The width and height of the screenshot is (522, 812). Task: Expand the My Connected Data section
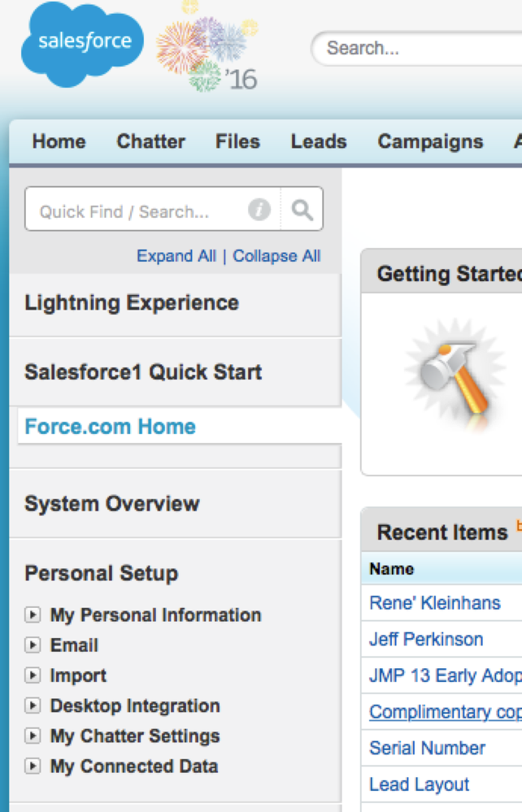click(x=33, y=766)
